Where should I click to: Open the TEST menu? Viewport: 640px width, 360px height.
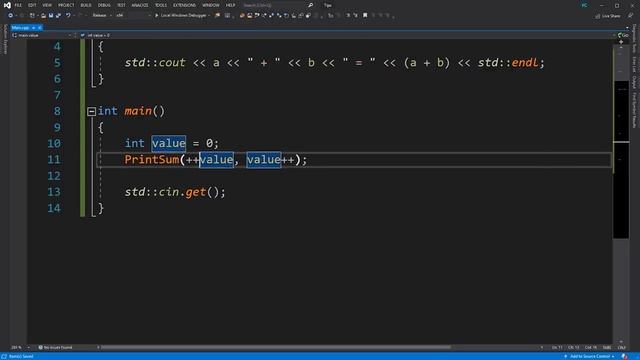point(121,5)
